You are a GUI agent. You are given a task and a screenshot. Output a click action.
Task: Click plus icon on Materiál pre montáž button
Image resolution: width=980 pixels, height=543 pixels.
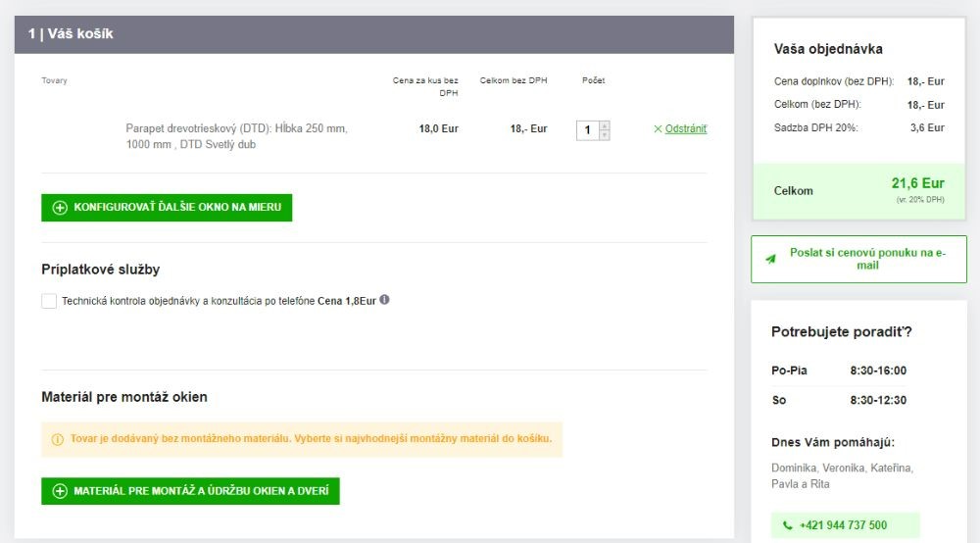click(60, 491)
